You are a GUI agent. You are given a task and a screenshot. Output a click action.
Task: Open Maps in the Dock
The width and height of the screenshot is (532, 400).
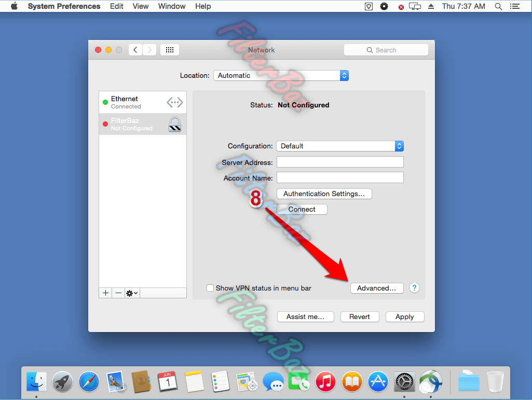tap(247, 382)
